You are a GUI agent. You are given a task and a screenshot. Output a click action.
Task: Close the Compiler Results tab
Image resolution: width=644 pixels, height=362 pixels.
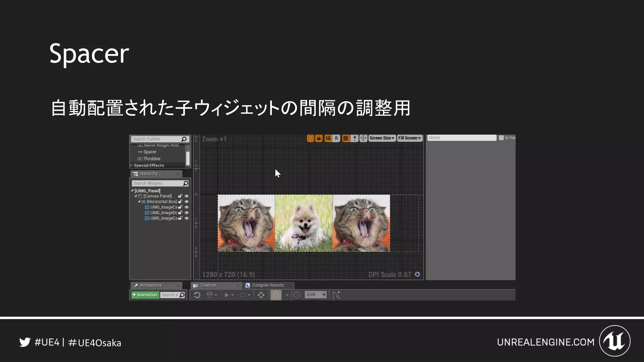point(290,286)
